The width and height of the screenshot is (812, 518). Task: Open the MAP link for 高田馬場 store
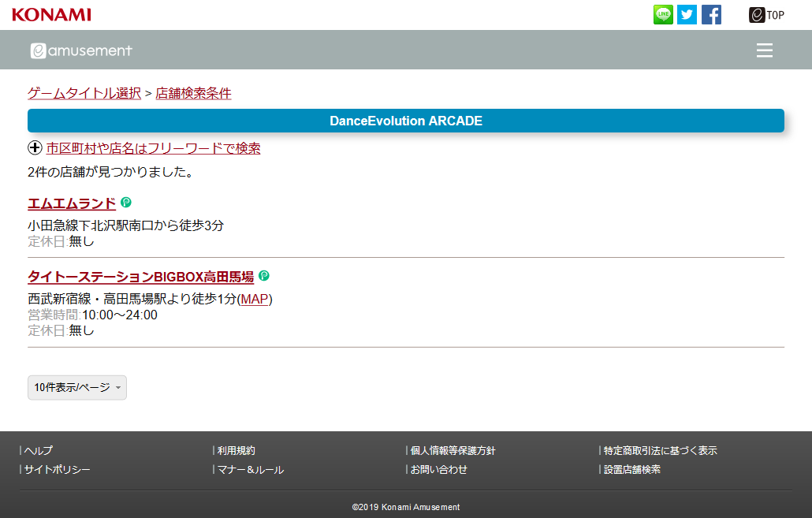255,299
